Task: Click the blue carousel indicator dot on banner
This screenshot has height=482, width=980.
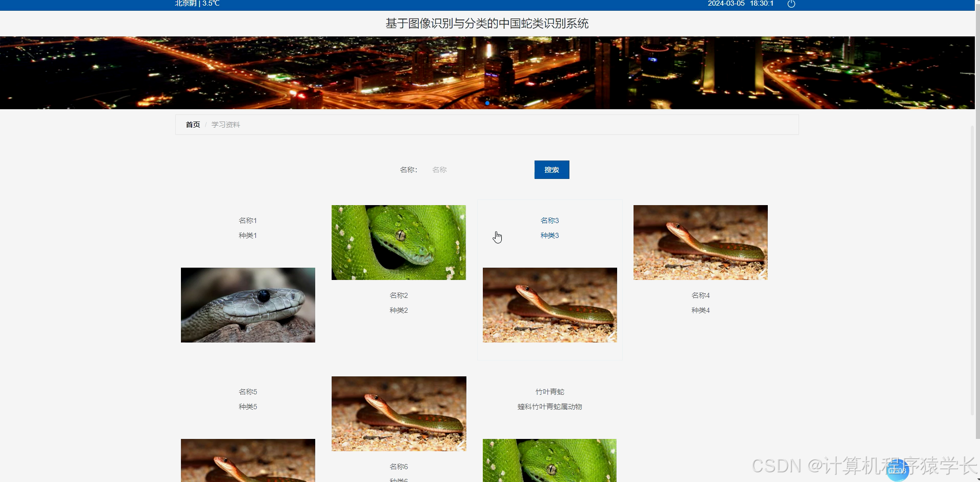Action: [487, 103]
